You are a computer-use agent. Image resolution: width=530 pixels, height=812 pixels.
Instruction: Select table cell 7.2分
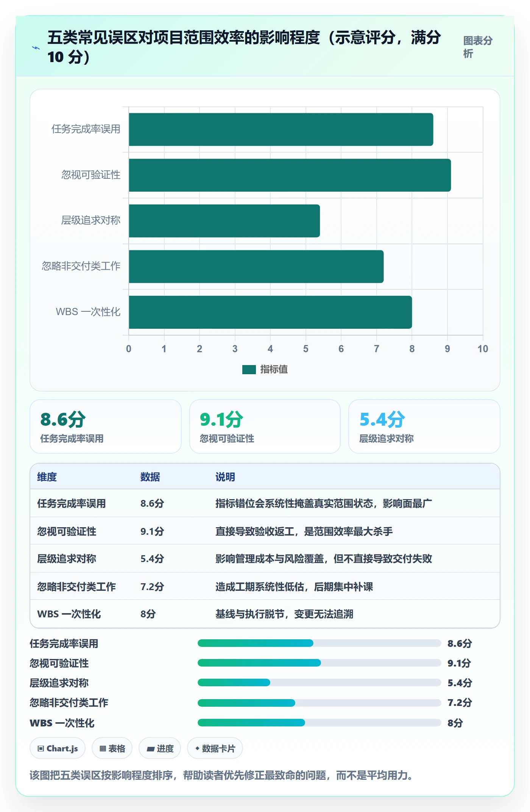[152, 587]
